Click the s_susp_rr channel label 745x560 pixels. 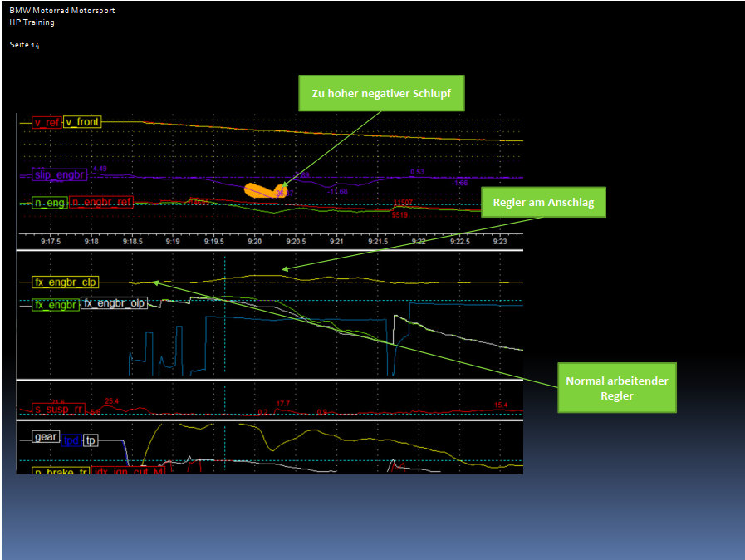tap(58, 409)
